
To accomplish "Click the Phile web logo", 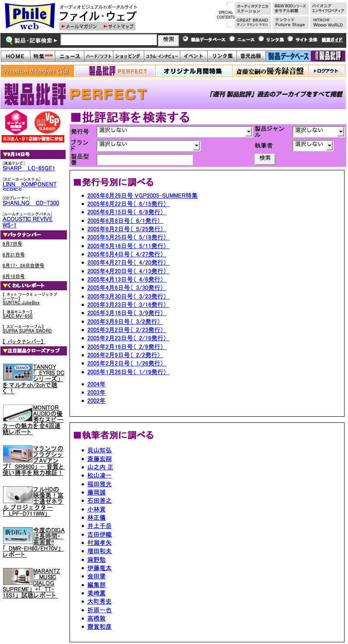I will point(30,16).
